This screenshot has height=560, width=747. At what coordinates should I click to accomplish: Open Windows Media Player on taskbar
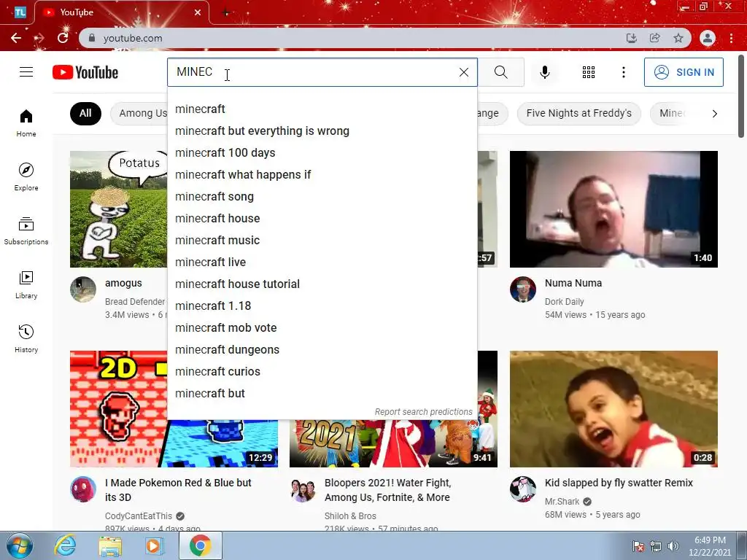(153, 545)
